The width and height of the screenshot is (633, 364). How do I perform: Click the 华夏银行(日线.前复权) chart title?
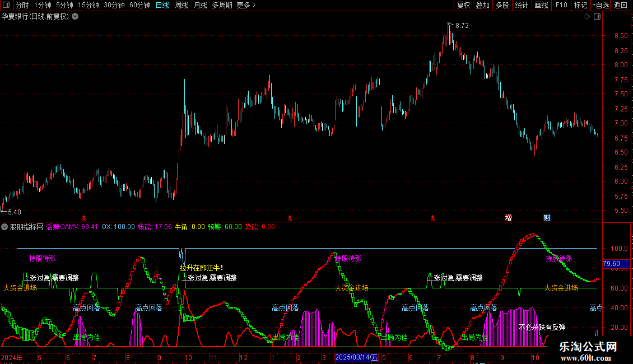[x=35, y=17]
